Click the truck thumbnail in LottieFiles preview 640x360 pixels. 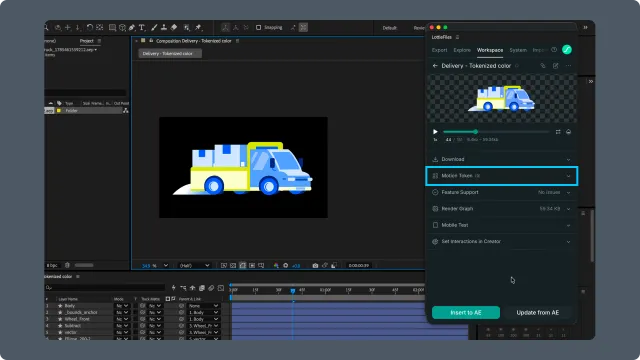click(x=502, y=98)
